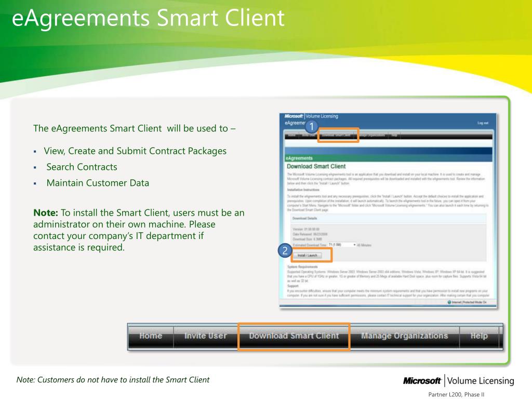Click the "Installation Instructions" subheading
The image size is (532, 399).
(303, 190)
